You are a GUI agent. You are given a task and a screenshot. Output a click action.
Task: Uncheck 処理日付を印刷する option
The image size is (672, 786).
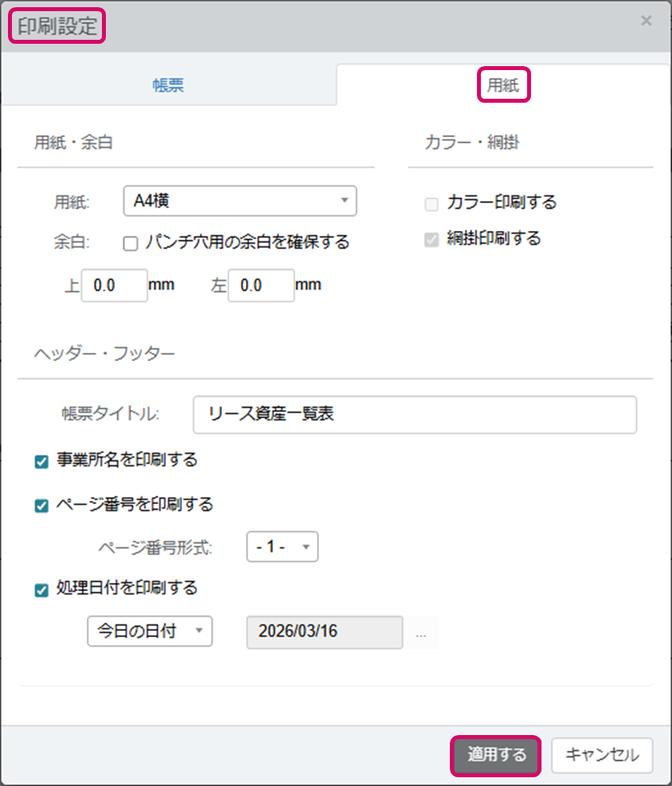coord(41,590)
